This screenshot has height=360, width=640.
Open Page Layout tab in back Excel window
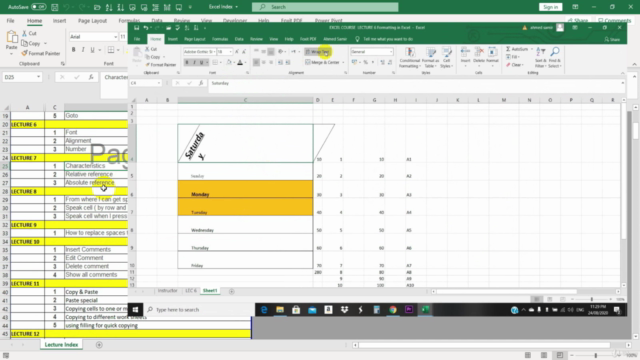pos(92,21)
